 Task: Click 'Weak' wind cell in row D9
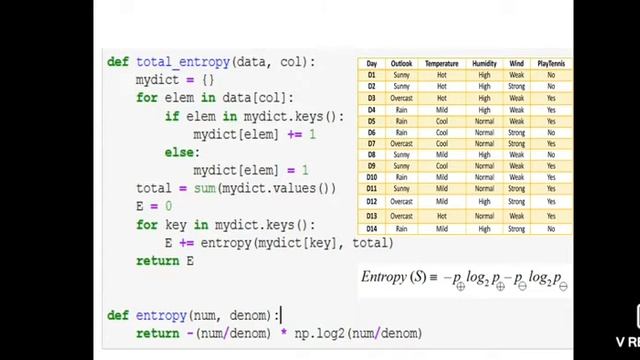(516, 166)
